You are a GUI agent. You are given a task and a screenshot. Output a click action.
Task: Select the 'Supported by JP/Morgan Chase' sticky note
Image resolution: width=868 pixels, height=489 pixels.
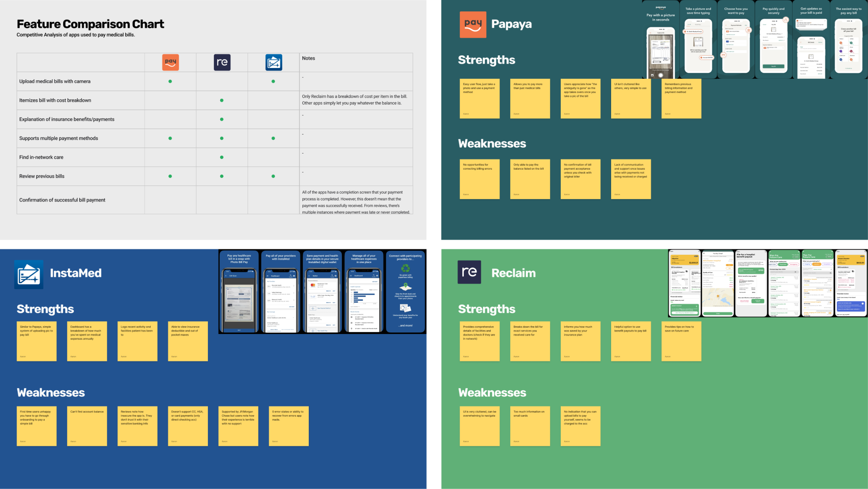coord(238,426)
